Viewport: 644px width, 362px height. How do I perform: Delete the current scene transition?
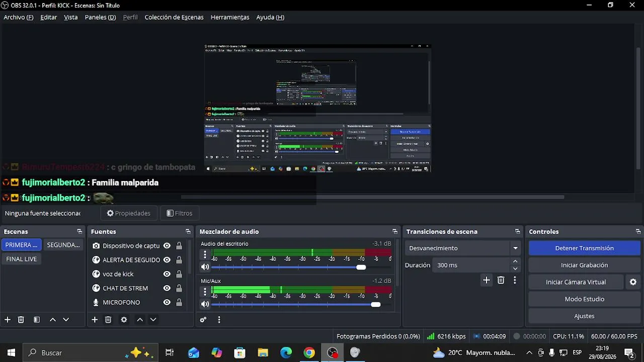coord(501,281)
